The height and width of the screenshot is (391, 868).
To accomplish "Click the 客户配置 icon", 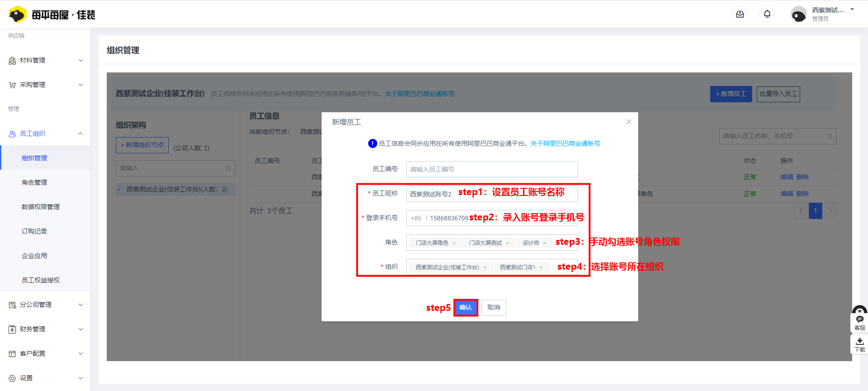I will coord(12,354).
